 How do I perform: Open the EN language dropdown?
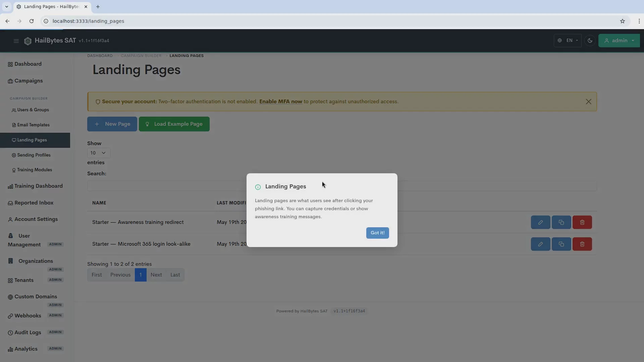point(568,41)
